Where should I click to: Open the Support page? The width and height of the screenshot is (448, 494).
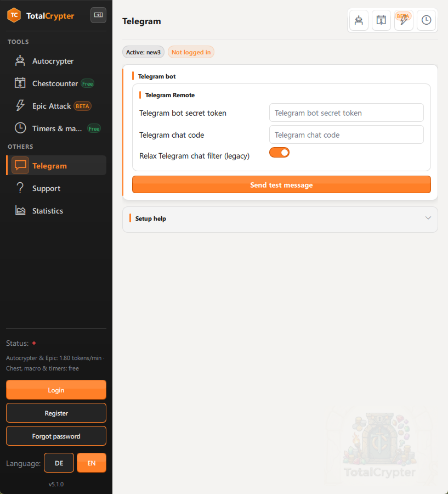[56, 188]
